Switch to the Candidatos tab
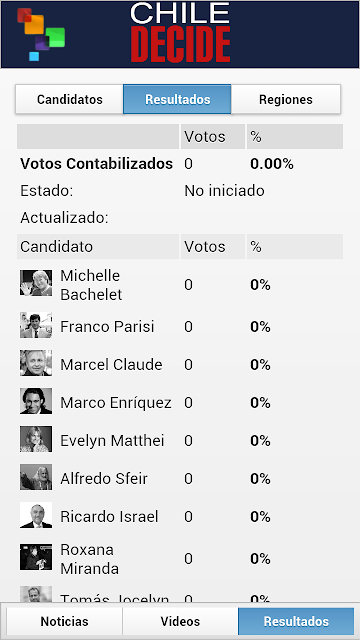This screenshot has height=640, width=360. pos(69,99)
